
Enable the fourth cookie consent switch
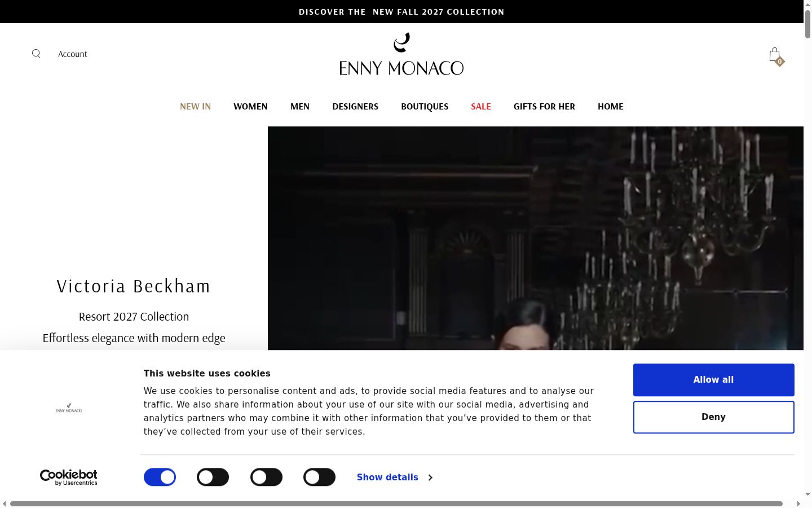tap(319, 477)
